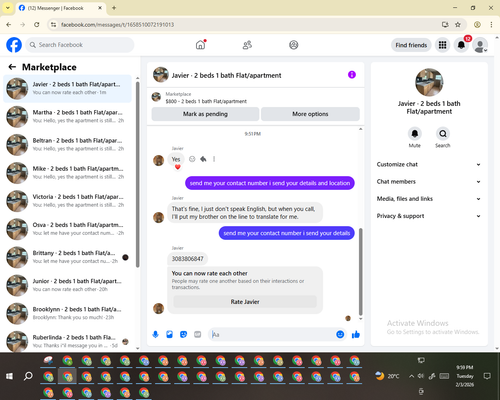The image size is (500, 400).
Task: Open Martha conversation in the list
Action: click(68, 117)
